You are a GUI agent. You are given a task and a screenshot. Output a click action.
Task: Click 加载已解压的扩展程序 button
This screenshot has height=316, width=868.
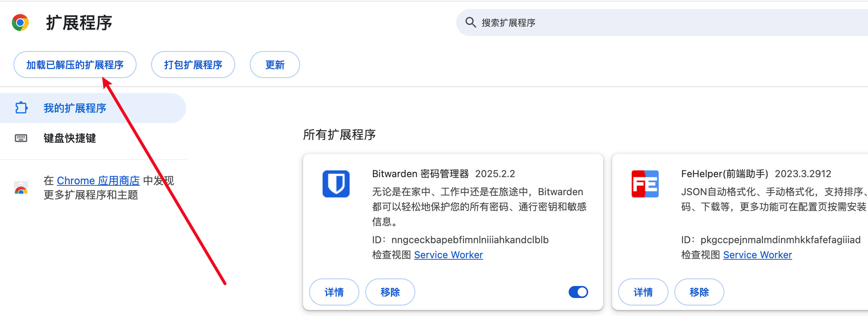click(x=75, y=65)
